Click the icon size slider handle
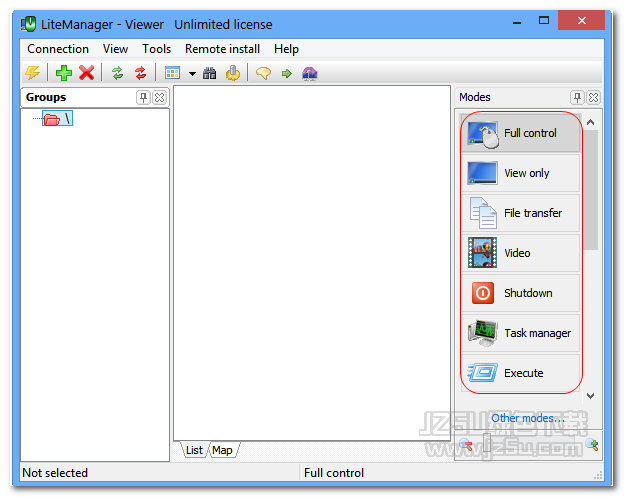This screenshot has width=624, height=497. (487, 443)
